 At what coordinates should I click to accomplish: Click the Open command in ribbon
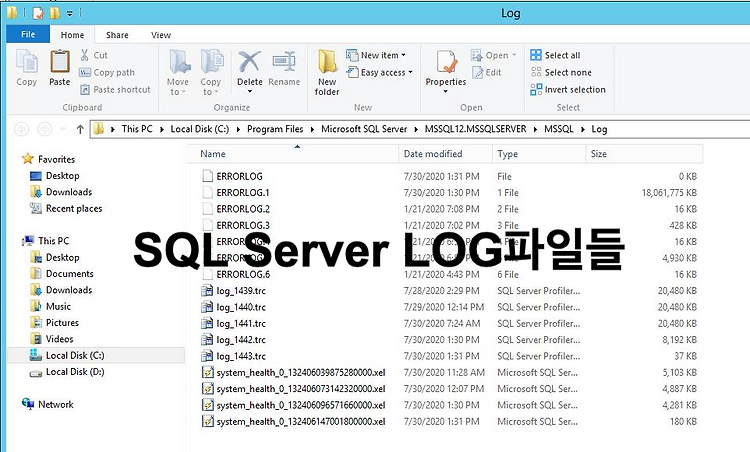493,55
